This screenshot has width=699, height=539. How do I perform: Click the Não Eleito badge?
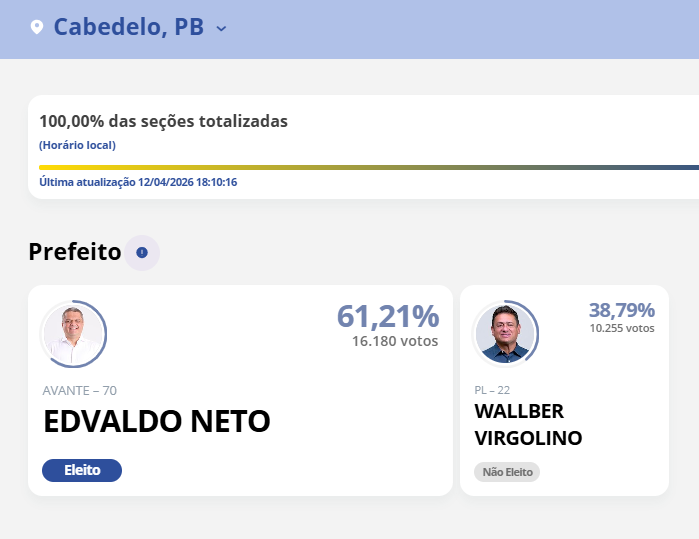pyautogui.click(x=506, y=472)
